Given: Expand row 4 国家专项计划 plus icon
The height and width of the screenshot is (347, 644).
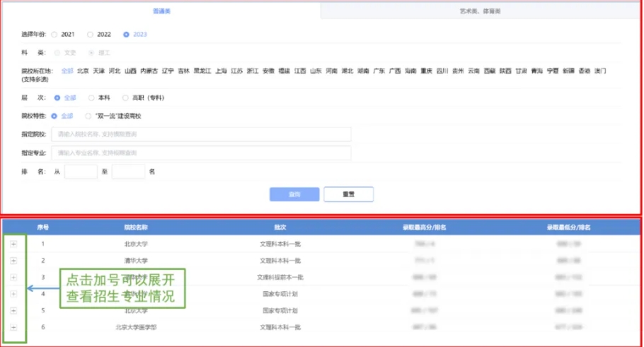Looking at the screenshot, I should pyautogui.click(x=13, y=294).
